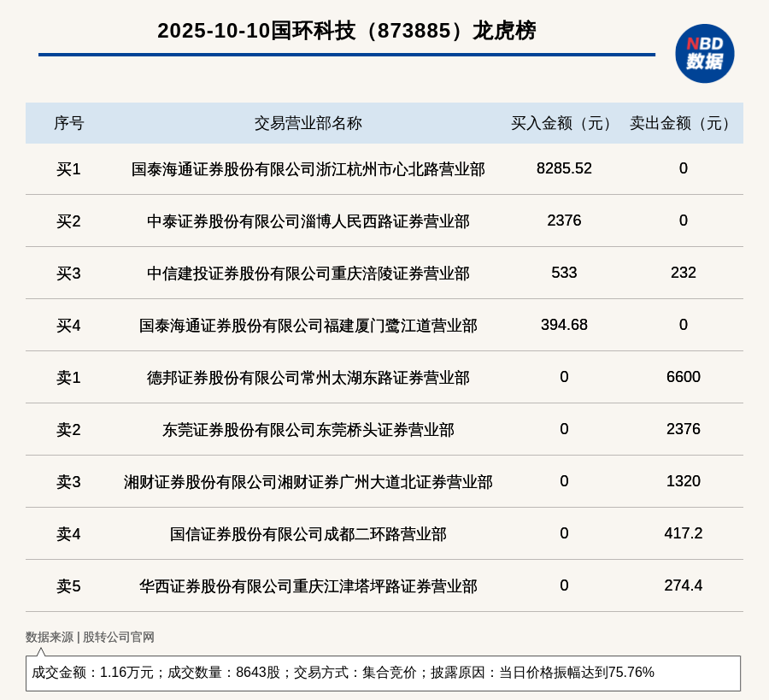
Task: Select 德邦证券 常州太湖东路证券营业部 entry
Action: click(x=308, y=378)
